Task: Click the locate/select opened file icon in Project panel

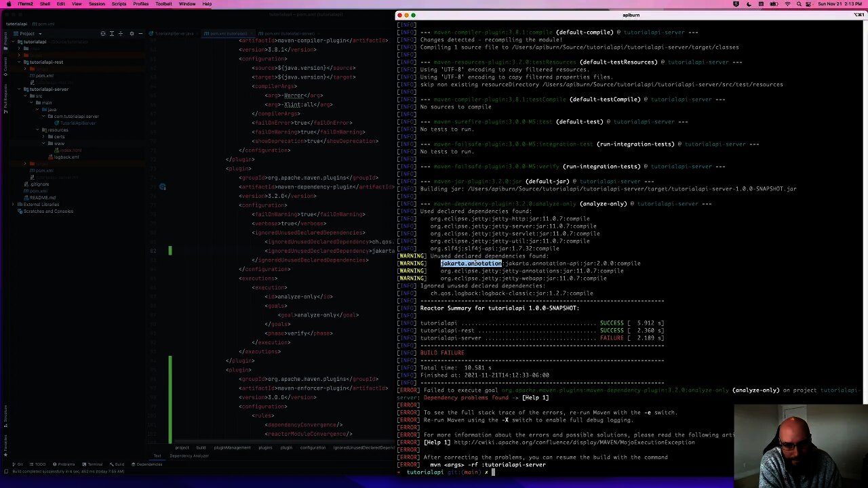Action: (x=103, y=33)
